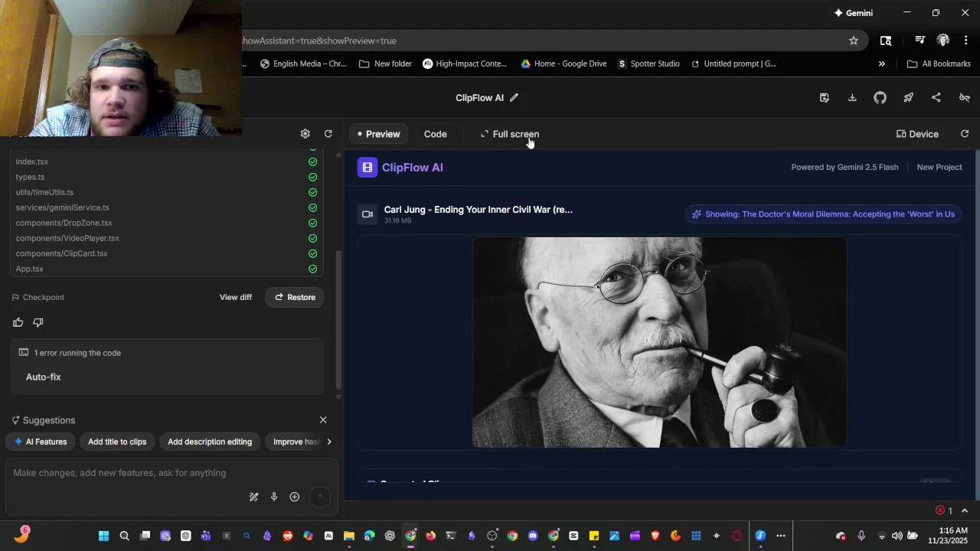
Task: Click the prompt input field
Action: [x=171, y=473]
